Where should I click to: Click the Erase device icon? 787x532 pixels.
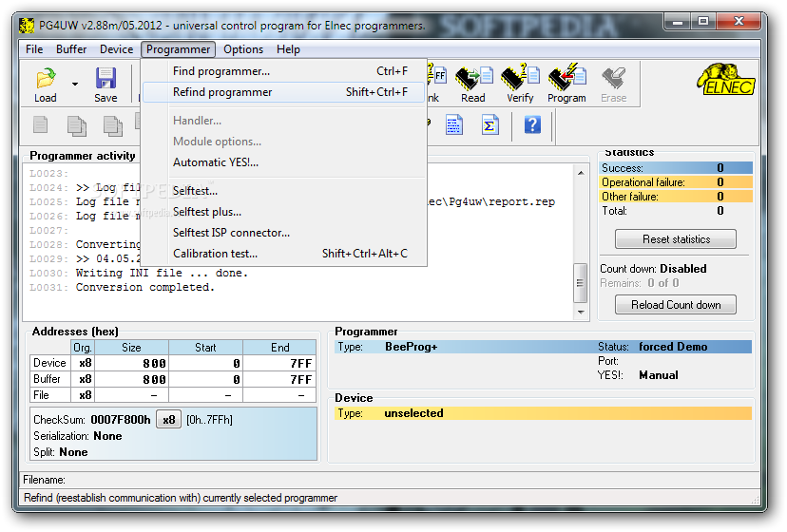tap(613, 84)
